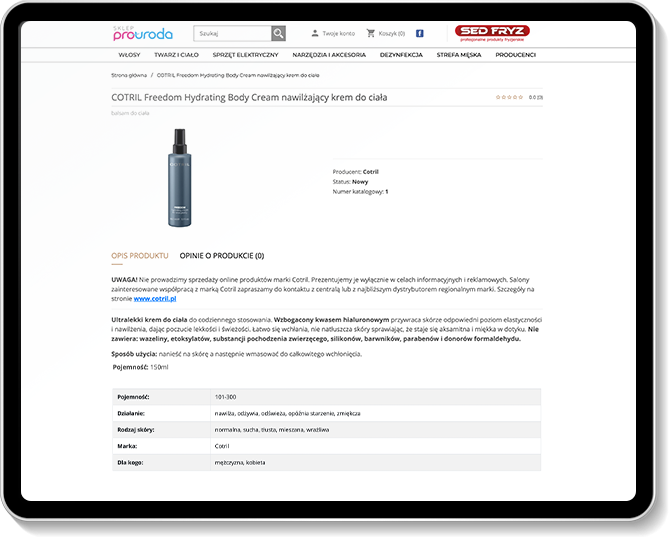
Task: Click the user account icon
Action: [x=315, y=33]
